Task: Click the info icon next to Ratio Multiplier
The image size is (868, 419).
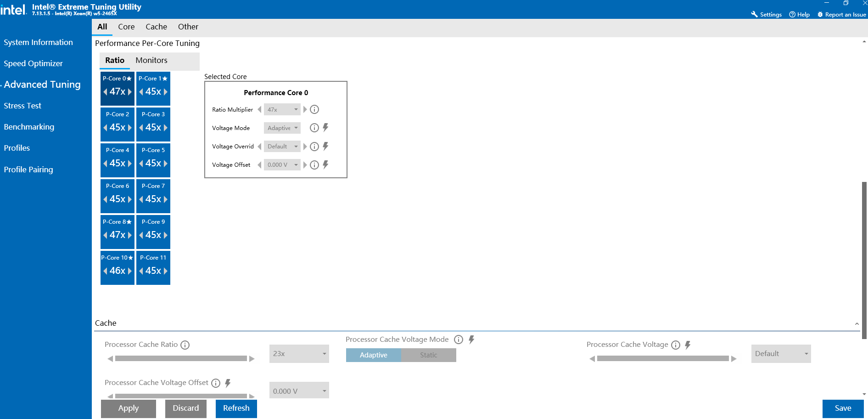Action: (314, 109)
